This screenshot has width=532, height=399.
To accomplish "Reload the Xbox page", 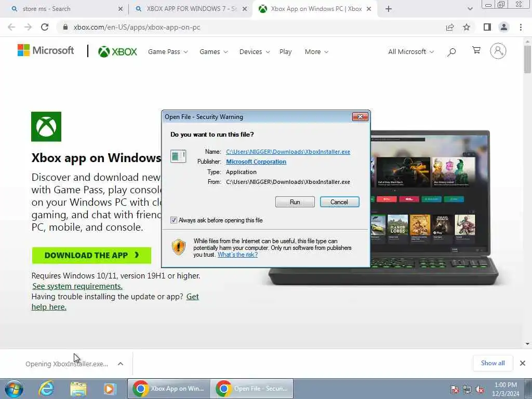I will pyautogui.click(x=45, y=27).
